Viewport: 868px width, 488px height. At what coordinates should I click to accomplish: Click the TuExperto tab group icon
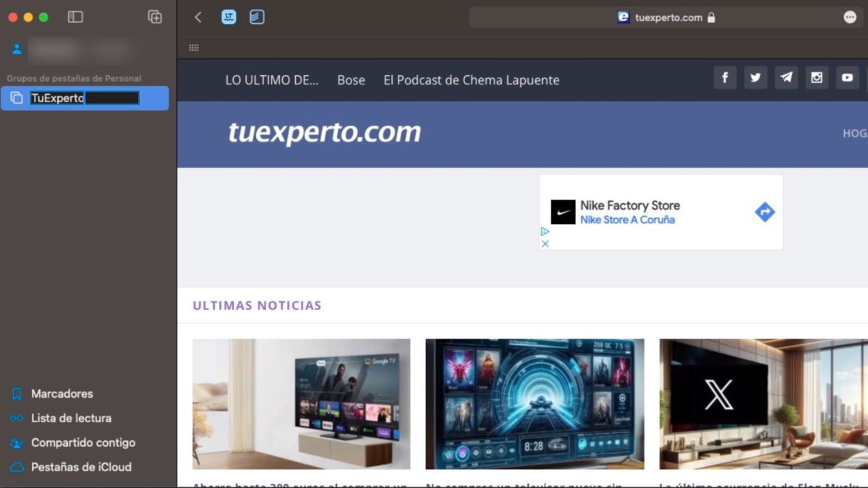coord(17,98)
